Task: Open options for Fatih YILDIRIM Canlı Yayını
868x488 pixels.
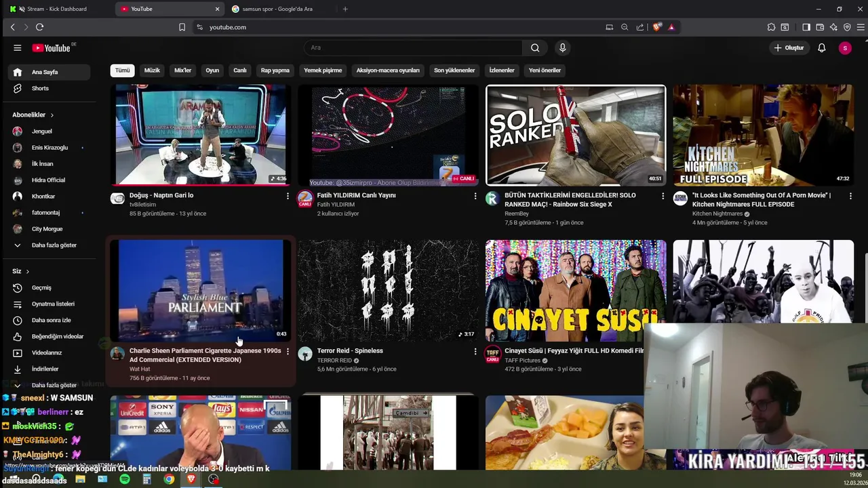Action: [x=475, y=195]
